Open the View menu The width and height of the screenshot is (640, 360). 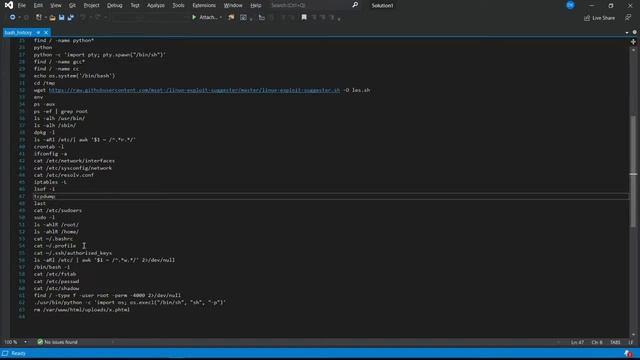56,5
